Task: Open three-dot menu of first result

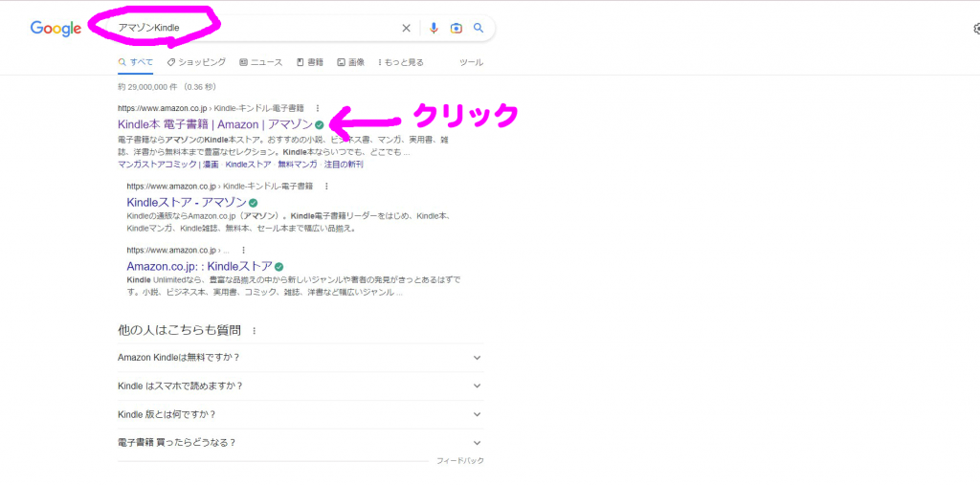Action: (318, 108)
